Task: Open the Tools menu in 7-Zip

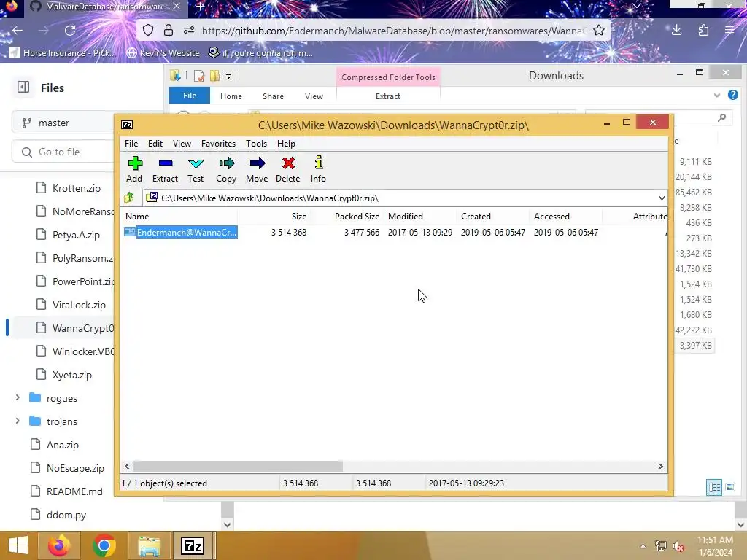Action: pyautogui.click(x=256, y=144)
